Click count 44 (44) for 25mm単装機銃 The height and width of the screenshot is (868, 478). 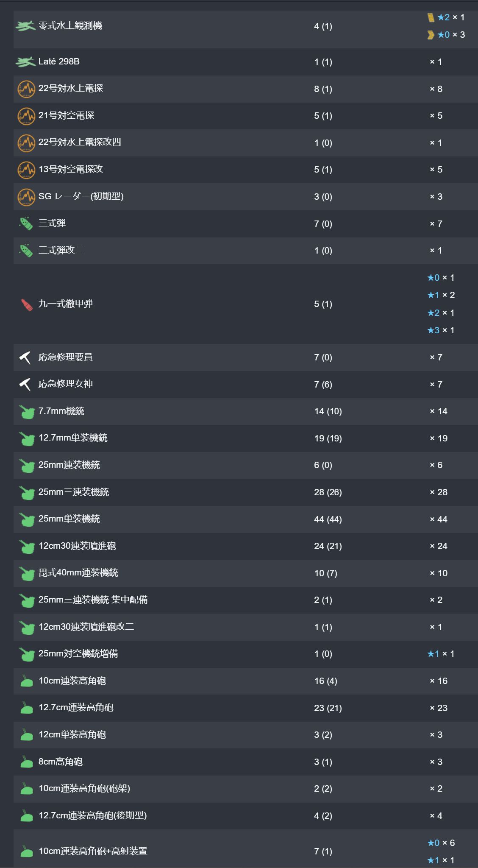328,519
